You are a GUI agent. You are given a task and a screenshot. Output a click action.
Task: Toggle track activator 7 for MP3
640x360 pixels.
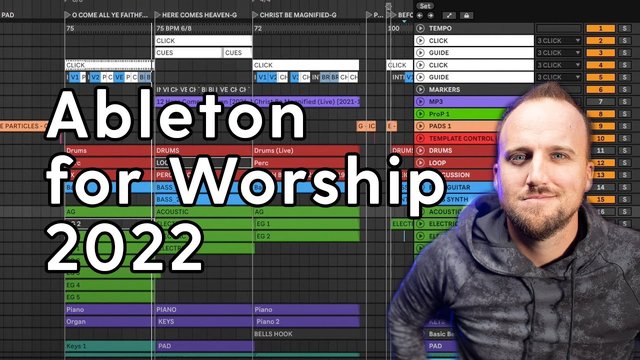600,102
